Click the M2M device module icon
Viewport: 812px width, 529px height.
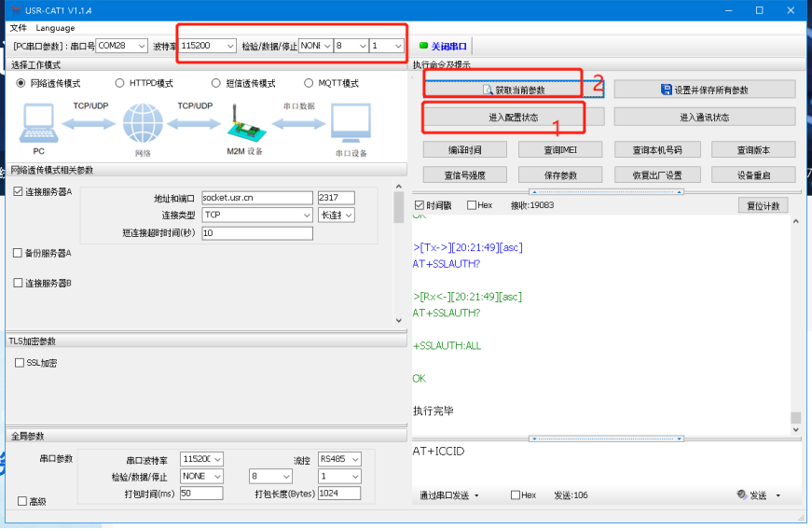(244, 122)
